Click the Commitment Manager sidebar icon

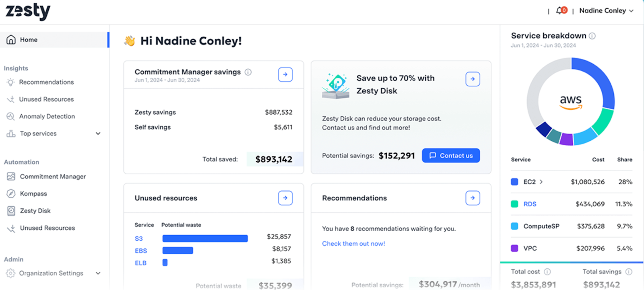[x=11, y=177]
